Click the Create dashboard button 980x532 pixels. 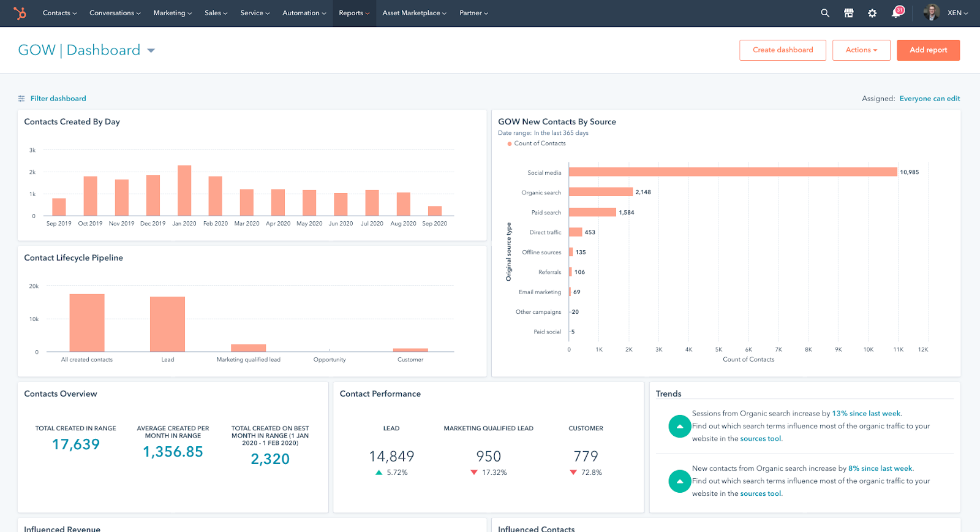tap(782, 50)
